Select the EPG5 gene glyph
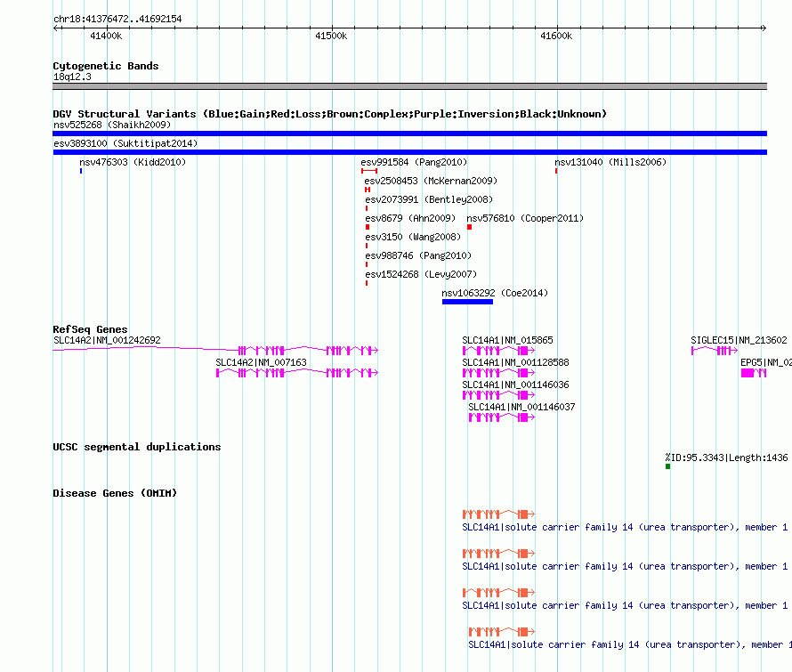 coord(754,373)
